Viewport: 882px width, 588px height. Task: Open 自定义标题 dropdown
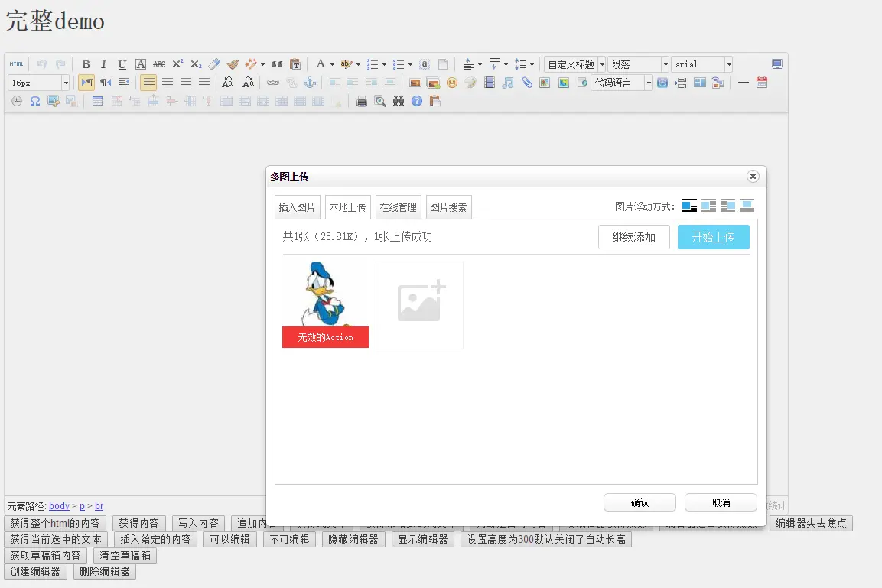[x=574, y=64]
